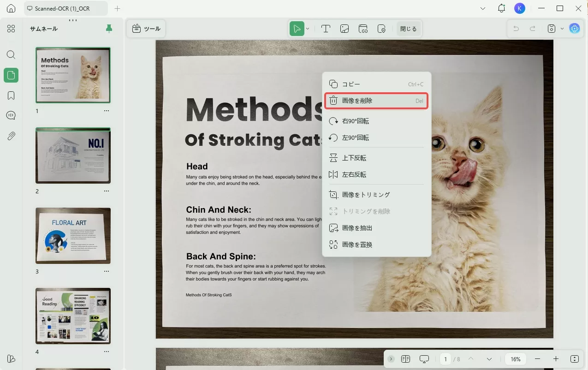The height and width of the screenshot is (370, 588).
Task: Open the attachments paperclip panel
Action: (x=11, y=136)
